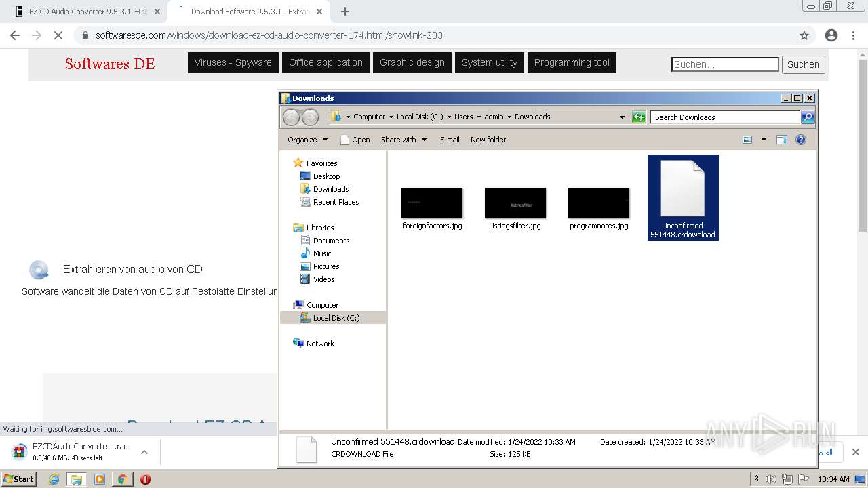Click Open in Explorer toolbar
The image size is (868, 488).
[x=355, y=140]
